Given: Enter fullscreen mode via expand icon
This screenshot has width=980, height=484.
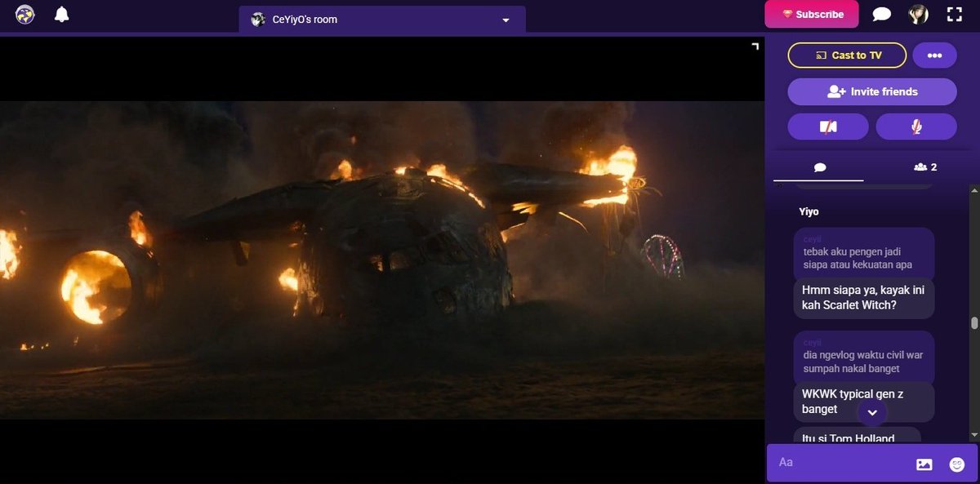Looking at the screenshot, I should click(x=954, y=14).
